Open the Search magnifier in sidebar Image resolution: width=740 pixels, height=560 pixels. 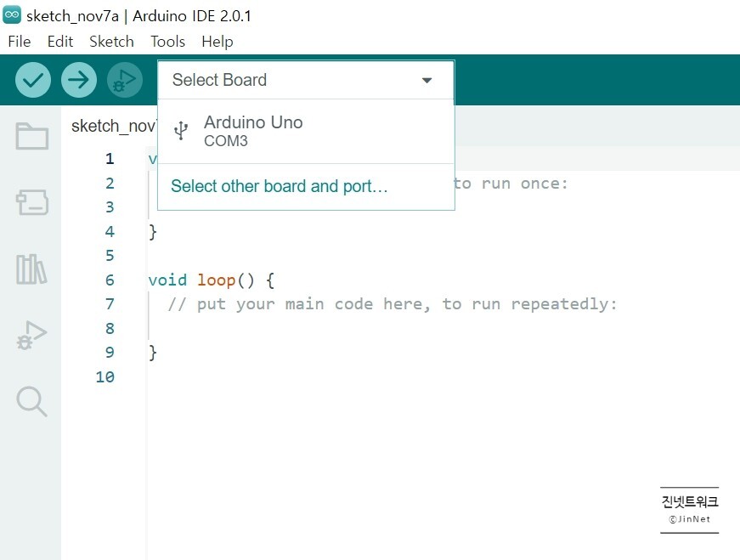31,401
